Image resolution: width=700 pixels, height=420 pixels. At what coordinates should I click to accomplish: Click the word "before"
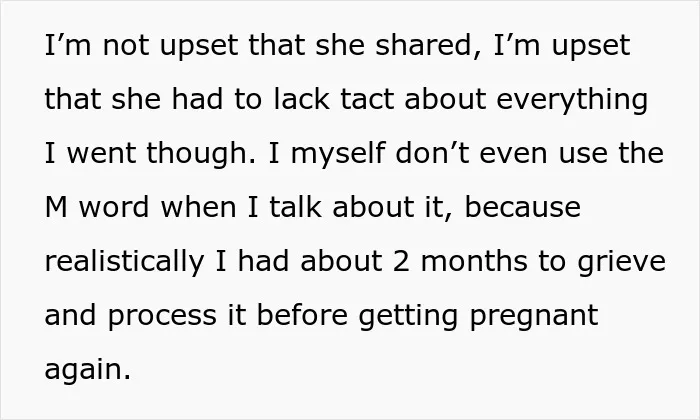[302, 315]
